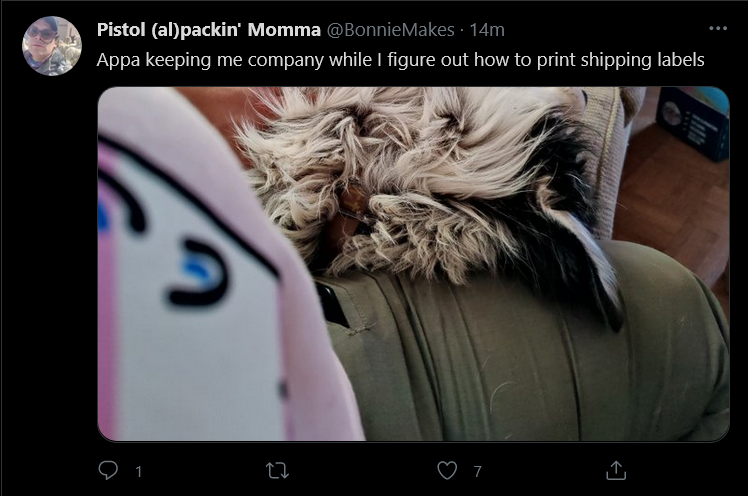Click the dark box in the photo corner
This screenshot has height=496, width=748.
coord(693,123)
